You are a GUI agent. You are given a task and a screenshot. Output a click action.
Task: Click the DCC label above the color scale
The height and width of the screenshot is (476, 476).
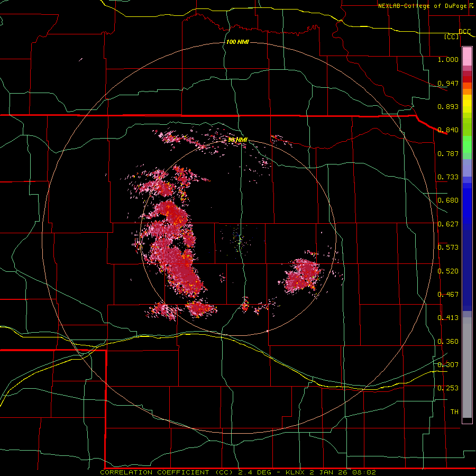(465, 31)
